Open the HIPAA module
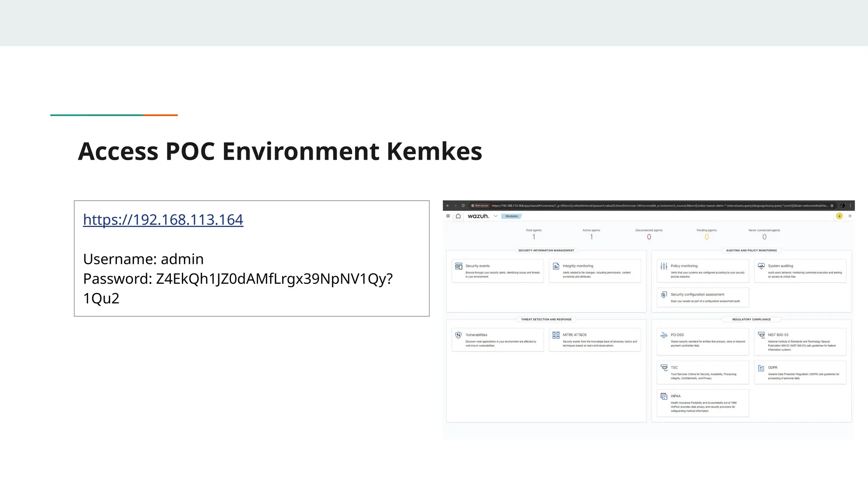Screen dimensions: 868x488 703,403
